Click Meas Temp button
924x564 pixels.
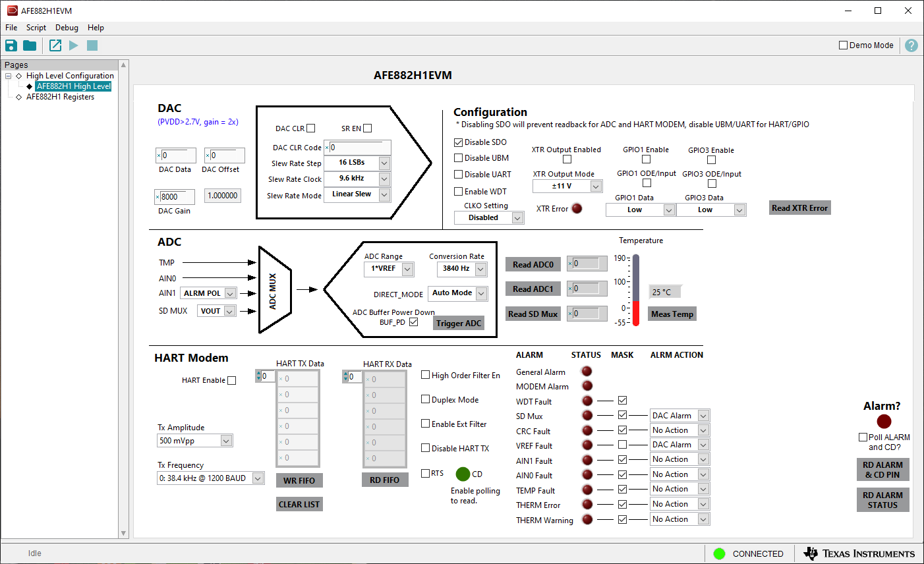(x=672, y=314)
